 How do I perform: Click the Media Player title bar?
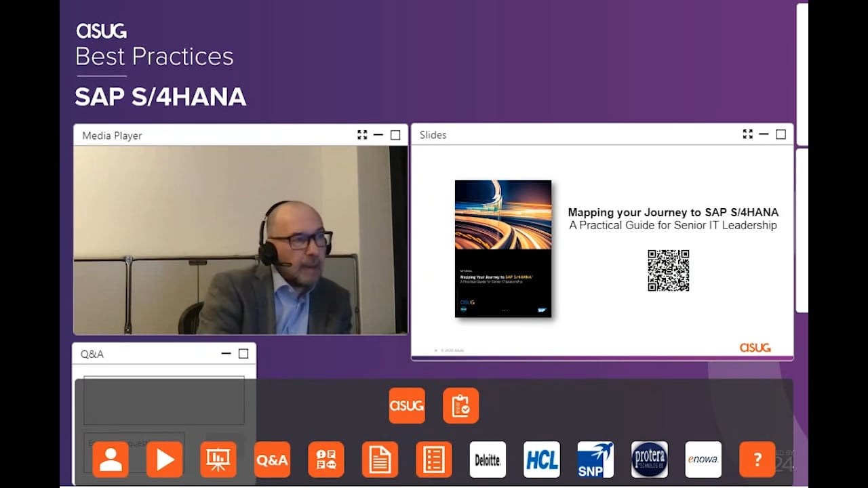pos(241,135)
